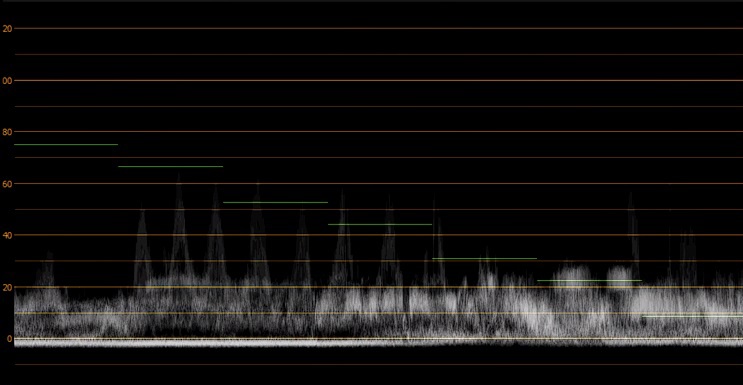Click the orange gridline beside the 00 label
Image resolution: width=743 pixels, height=385 pixels.
point(379,81)
